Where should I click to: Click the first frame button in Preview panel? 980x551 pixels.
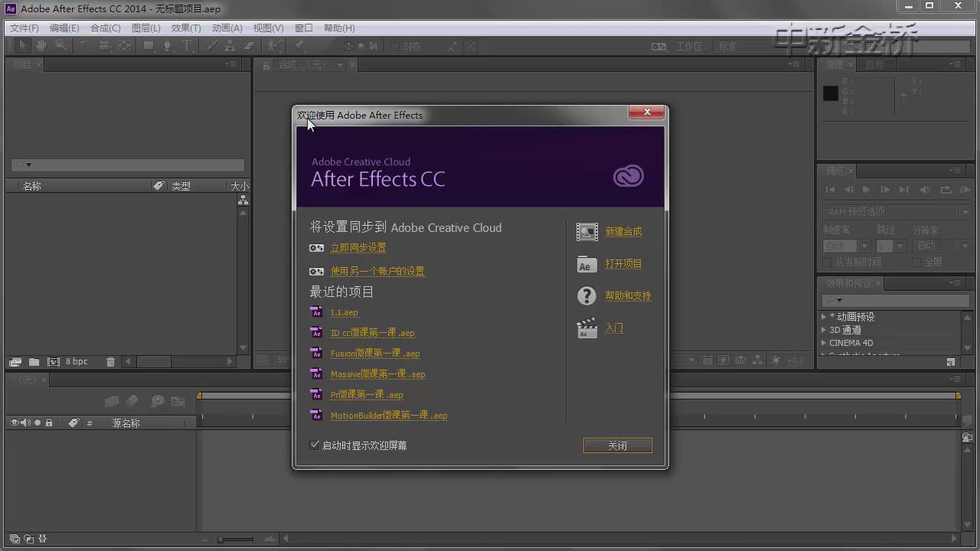[830, 189]
